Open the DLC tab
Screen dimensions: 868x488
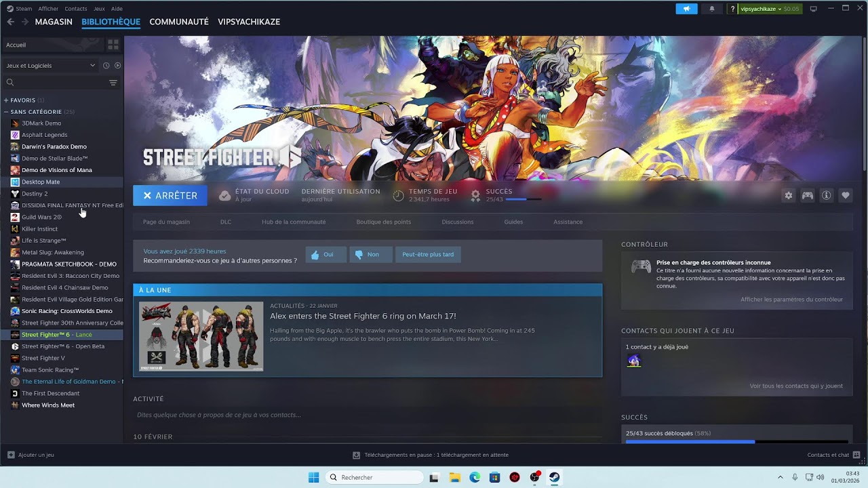[226, 222]
